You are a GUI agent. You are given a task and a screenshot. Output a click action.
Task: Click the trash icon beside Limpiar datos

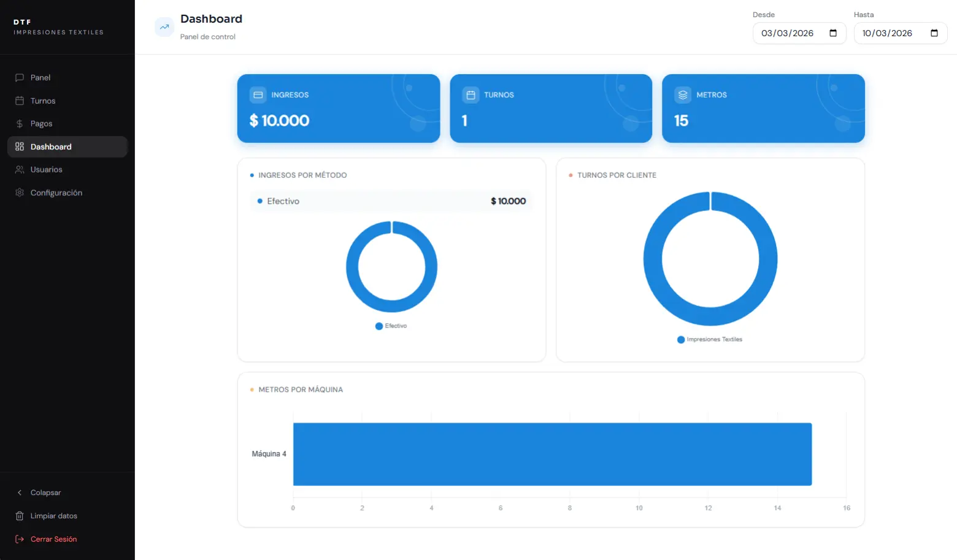pos(20,516)
